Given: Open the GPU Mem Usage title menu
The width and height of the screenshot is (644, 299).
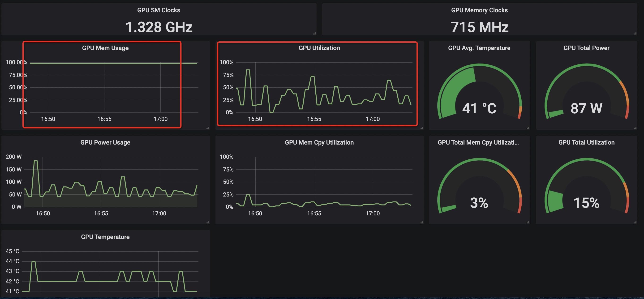Looking at the screenshot, I should [x=105, y=48].
